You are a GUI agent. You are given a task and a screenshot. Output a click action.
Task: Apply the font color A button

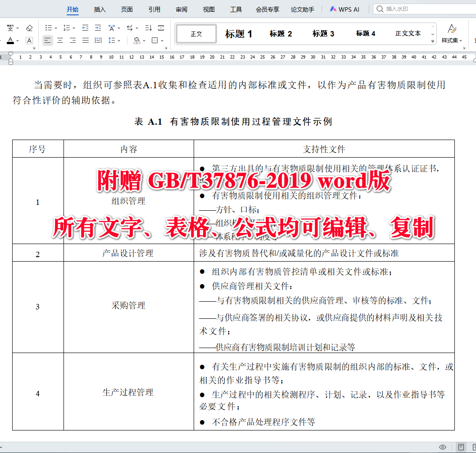(10, 41)
